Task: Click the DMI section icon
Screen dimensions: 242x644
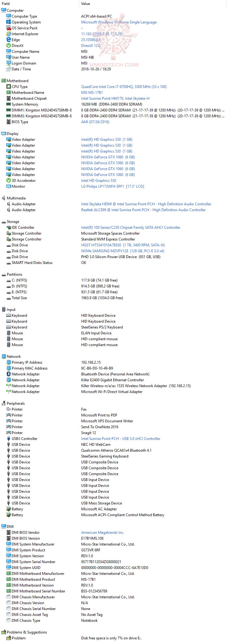Action: [x=4, y=526]
